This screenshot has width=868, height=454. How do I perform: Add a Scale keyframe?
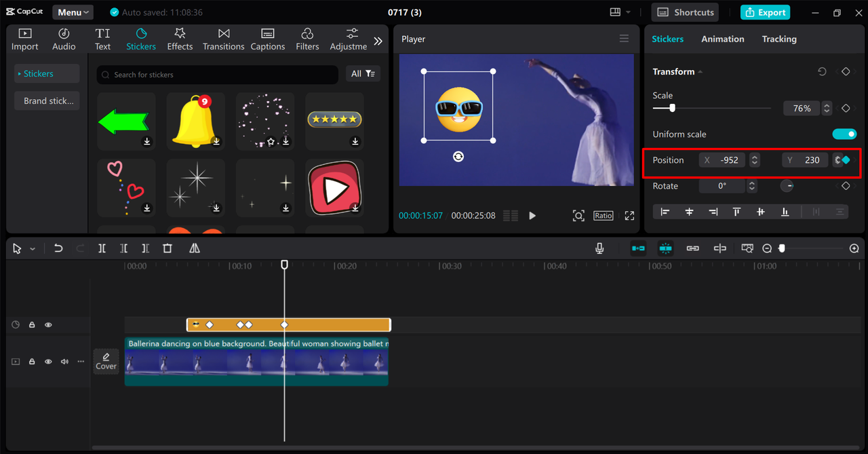pyautogui.click(x=846, y=109)
